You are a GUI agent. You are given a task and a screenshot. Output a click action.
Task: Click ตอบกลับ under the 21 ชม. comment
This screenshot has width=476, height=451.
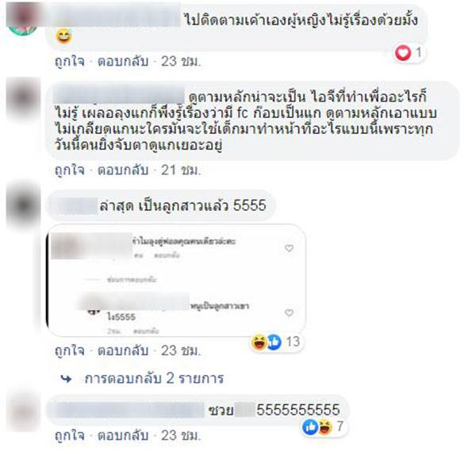(123, 170)
